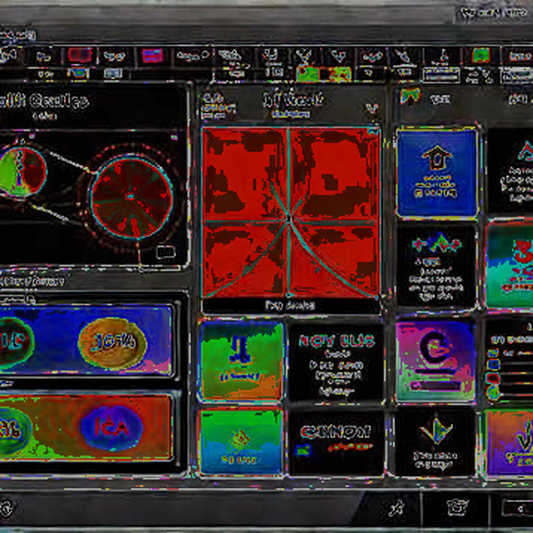Pick the blue square swatch in right-side list

click(494, 364)
